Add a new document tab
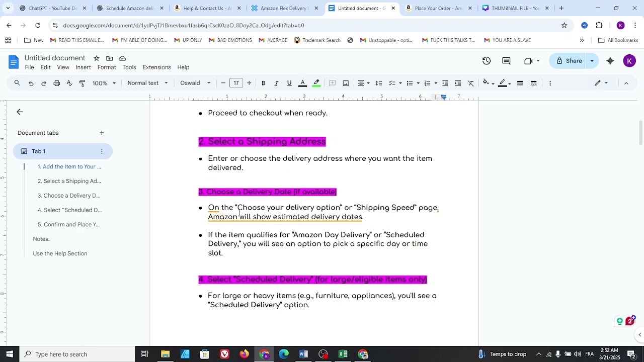Image resolution: width=644 pixels, height=362 pixels. pos(102,133)
